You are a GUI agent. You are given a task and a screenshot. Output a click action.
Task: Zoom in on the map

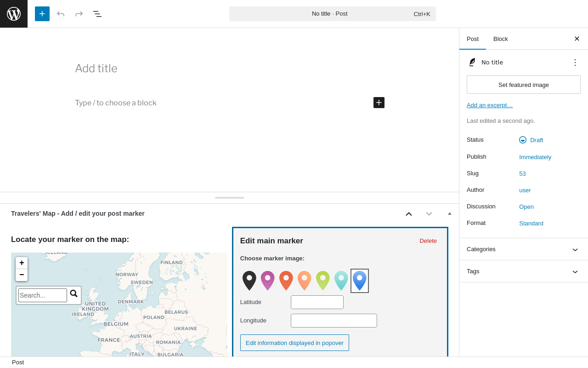point(22,263)
